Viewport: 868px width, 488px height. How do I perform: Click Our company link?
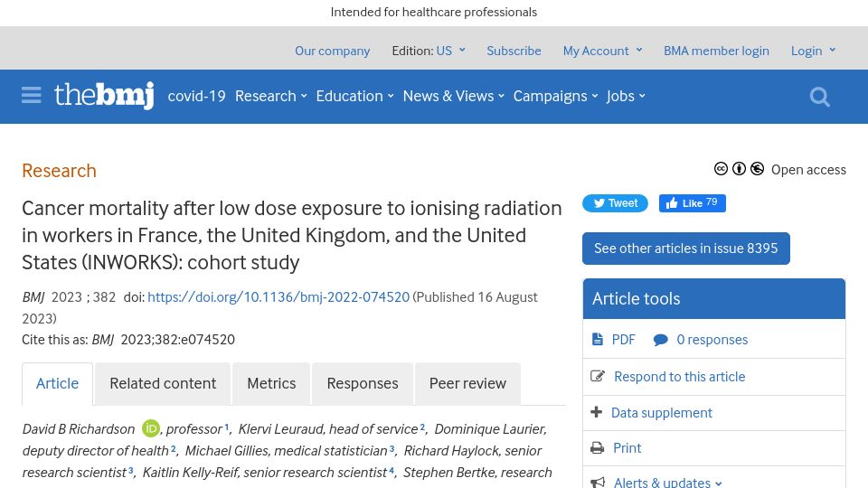pyautogui.click(x=332, y=51)
